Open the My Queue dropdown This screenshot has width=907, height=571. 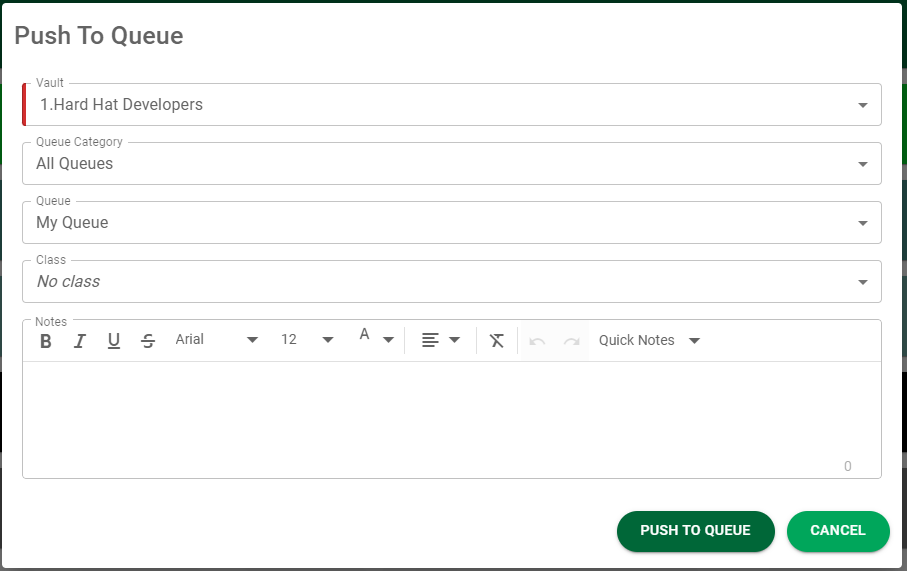coord(452,223)
